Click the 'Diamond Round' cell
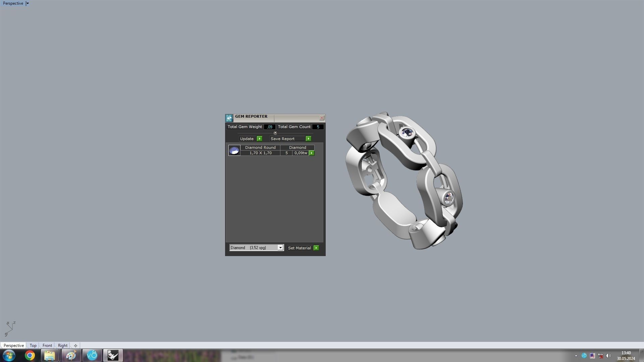Image resolution: width=644 pixels, height=362 pixels. pos(260,147)
